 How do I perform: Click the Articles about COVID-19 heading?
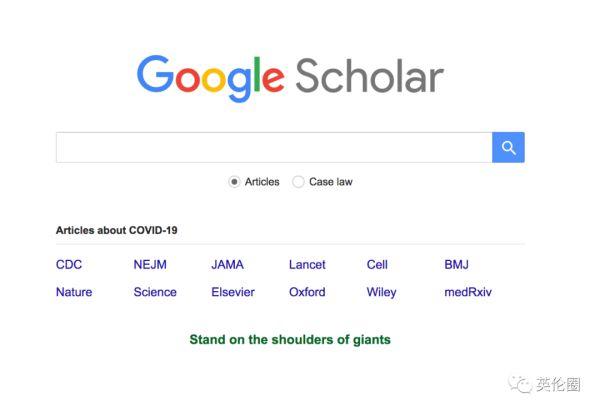[117, 230]
